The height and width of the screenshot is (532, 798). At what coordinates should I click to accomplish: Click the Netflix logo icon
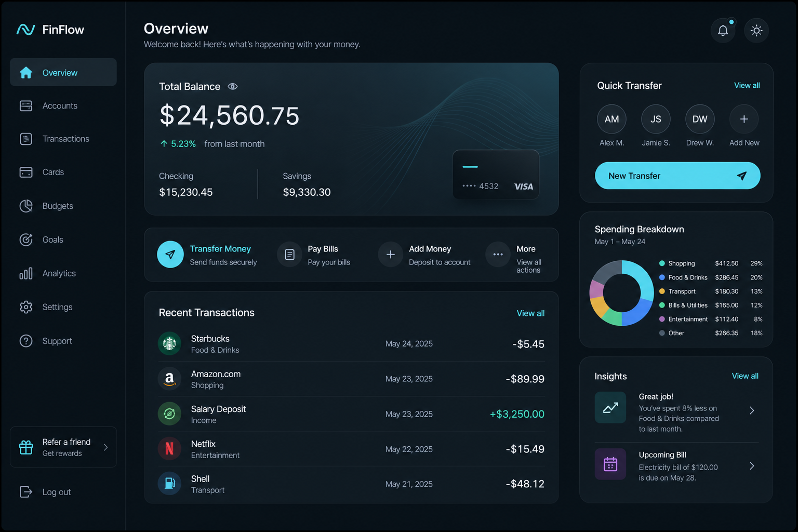[x=169, y=449]
